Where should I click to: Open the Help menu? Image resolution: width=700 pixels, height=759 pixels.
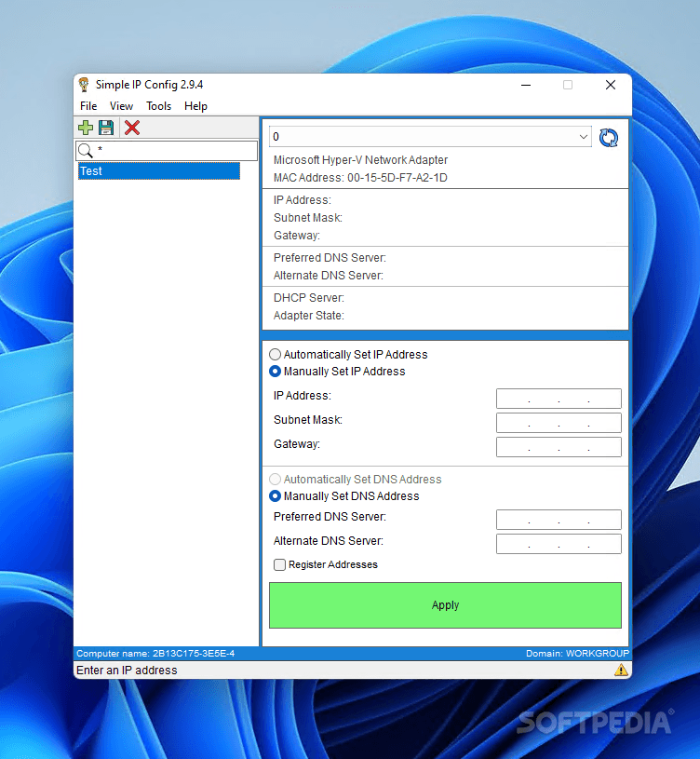[195, 106]
